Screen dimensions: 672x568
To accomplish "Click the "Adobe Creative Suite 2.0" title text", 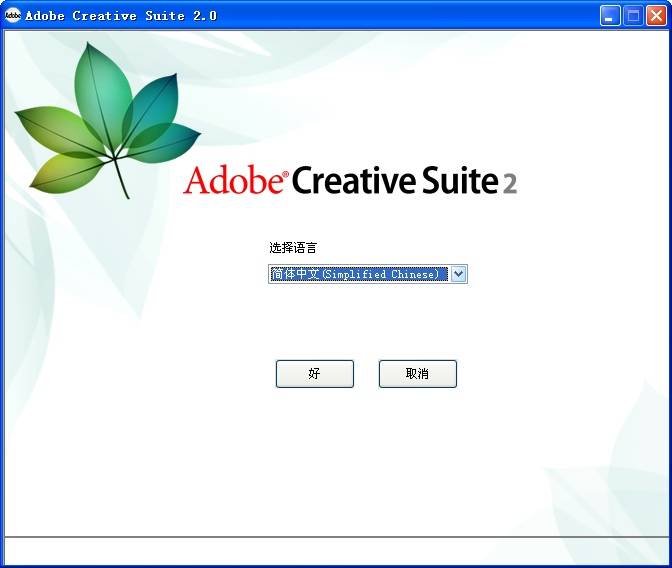I will 120,16.
